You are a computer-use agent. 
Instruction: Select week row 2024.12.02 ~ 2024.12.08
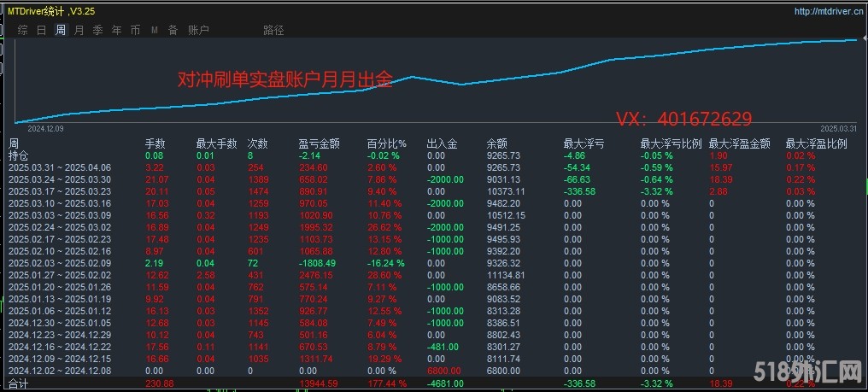pyautogui.click(x=60, y=371)
